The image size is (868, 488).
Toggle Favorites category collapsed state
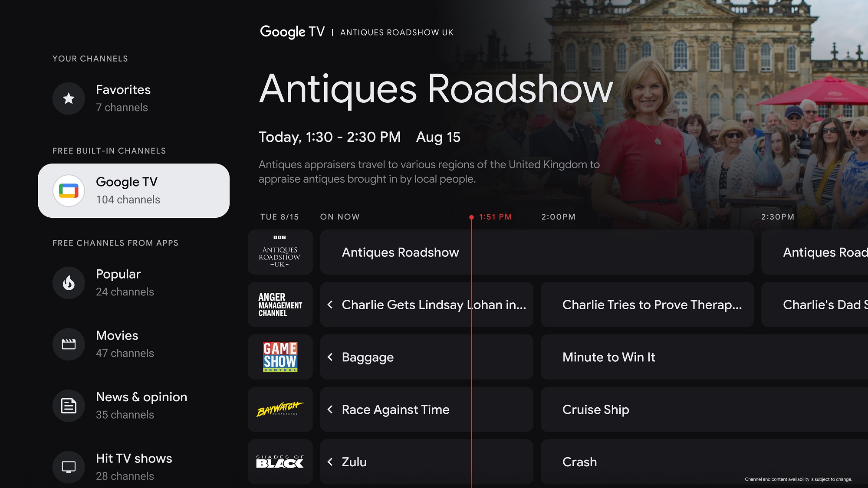coord(134,98)
